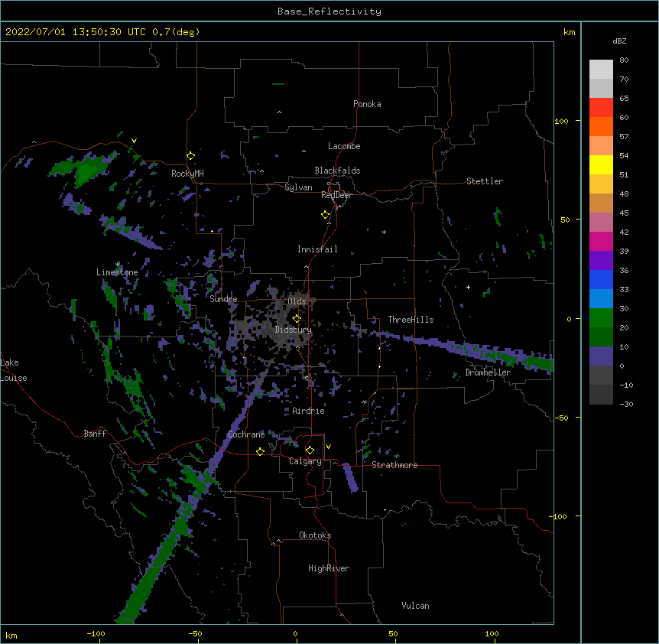This screenshot has width=659, height=644.
Task: Select the Limestone map label
Action: (x=117, y=272)
